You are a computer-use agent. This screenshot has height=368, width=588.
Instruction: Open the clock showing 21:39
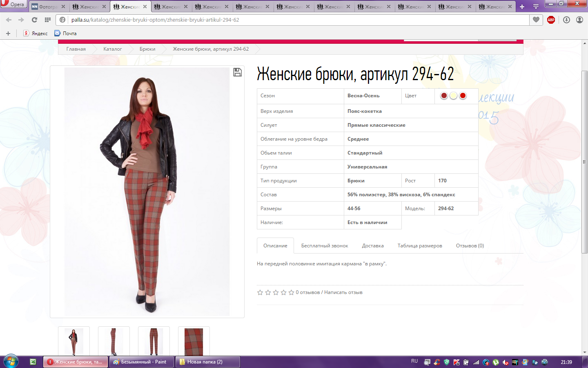pos(566,362)
